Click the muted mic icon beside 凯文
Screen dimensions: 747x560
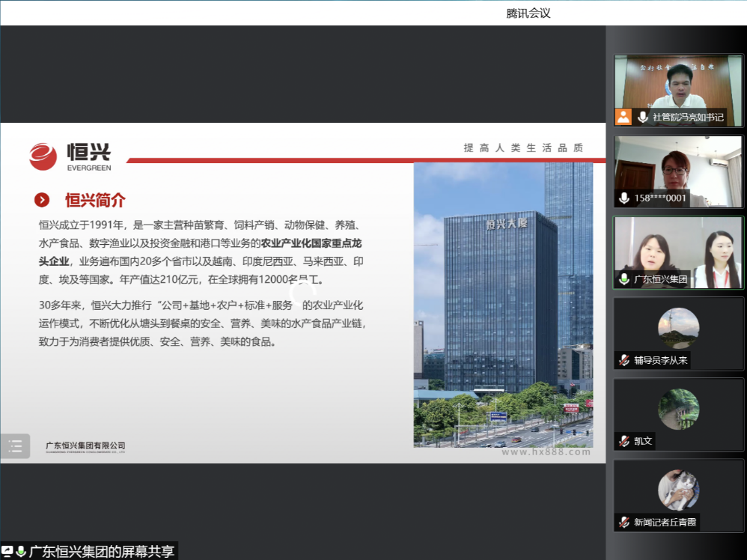[623, 441]
